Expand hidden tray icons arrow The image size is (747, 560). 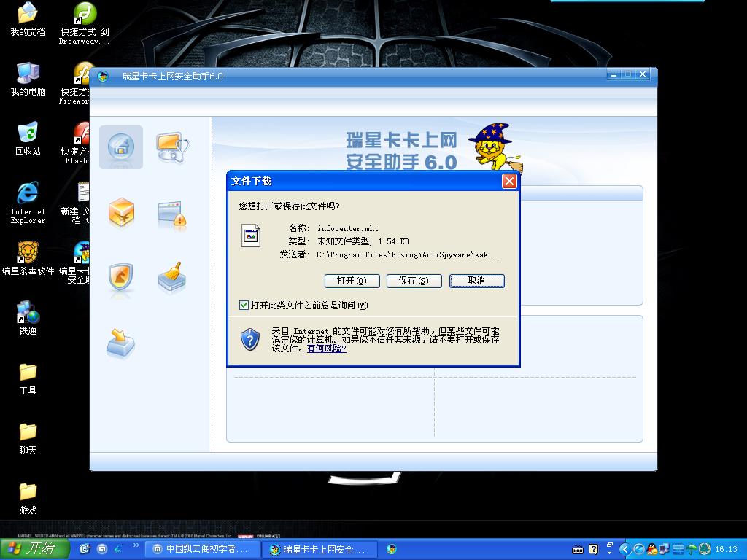click(x=624, y=549)
